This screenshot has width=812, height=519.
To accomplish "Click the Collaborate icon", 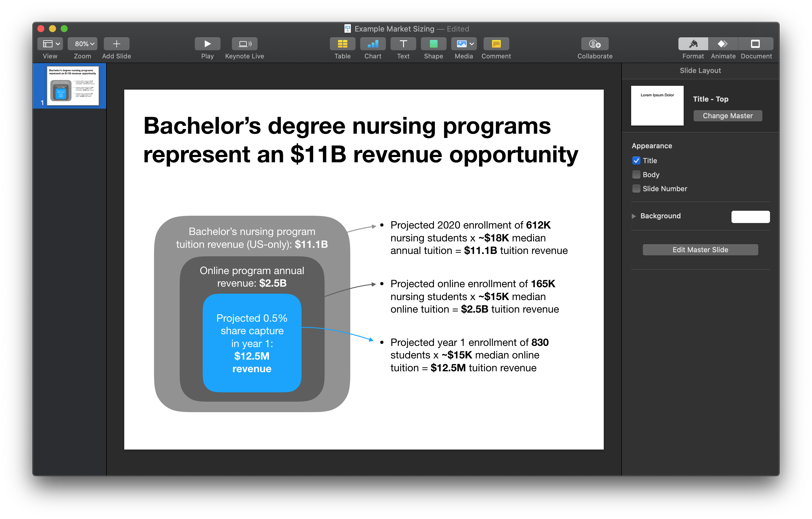I will [x=594, y=43].
